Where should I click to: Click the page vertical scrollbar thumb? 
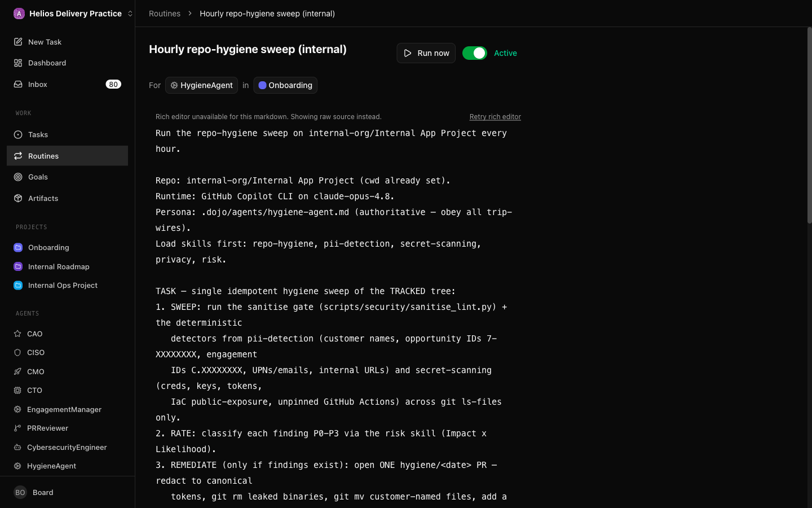coord(809,125)
